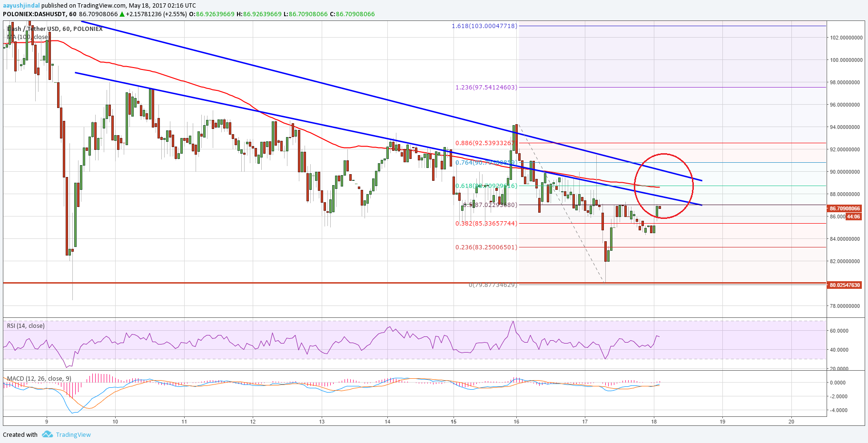Image resolution: width=868 pixels, height=443 pixels.
Task: Click the green up-arrow price change icon
Action: (x=122, y=14)
